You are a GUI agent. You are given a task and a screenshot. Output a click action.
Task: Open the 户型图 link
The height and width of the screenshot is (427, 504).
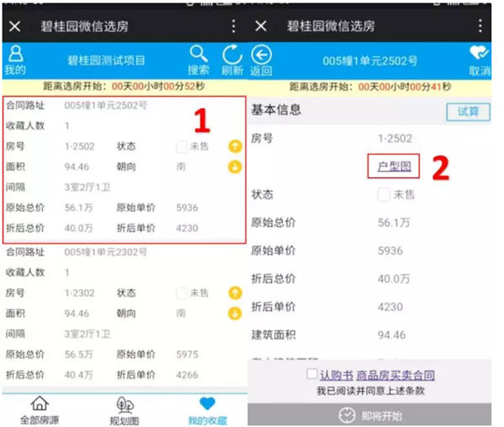(x=394, y=166)
